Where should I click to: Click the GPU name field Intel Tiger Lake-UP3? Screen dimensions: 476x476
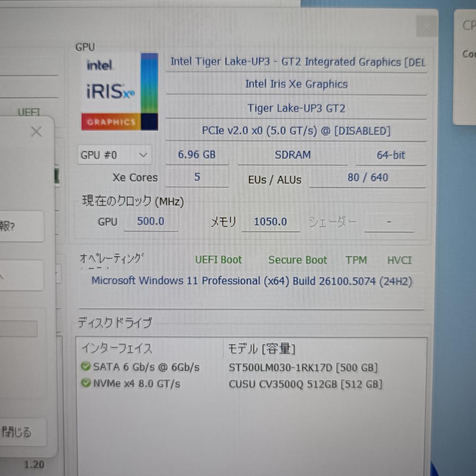coord(297,62)
